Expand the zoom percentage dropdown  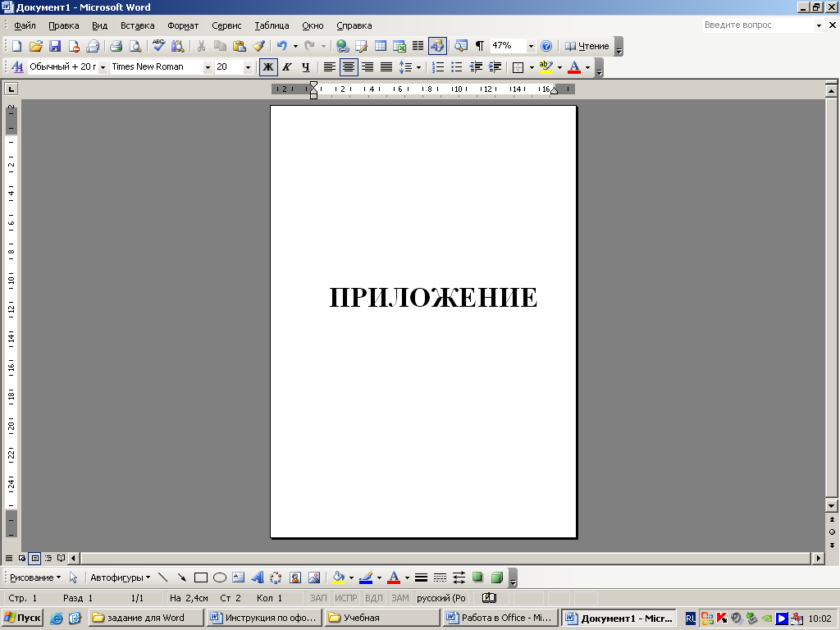[x=531, y=46]
